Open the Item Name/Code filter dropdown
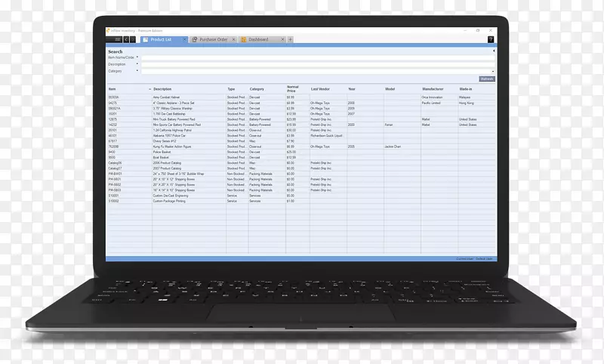604x364 pixels. pos(137,57)
